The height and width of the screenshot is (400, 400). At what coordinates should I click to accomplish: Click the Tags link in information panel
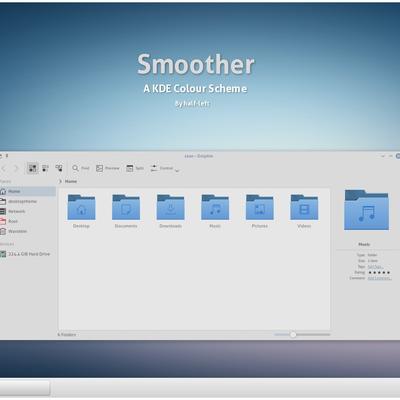pyautogui.click(x=375, y=267)
